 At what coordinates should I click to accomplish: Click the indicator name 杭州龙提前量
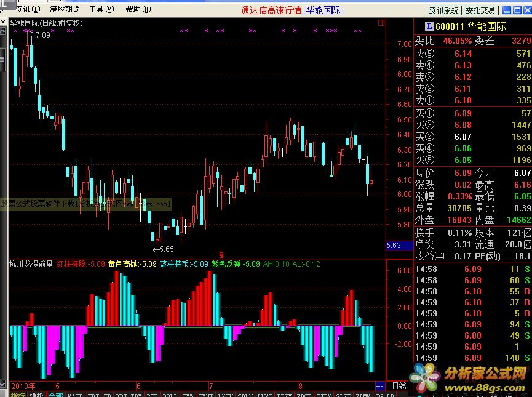[31, 264]
